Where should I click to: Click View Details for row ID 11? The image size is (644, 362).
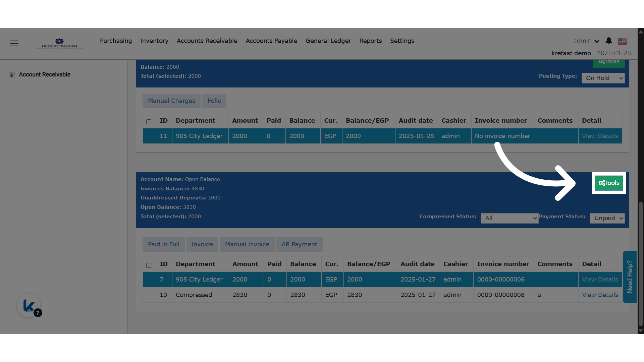[600, 136]
